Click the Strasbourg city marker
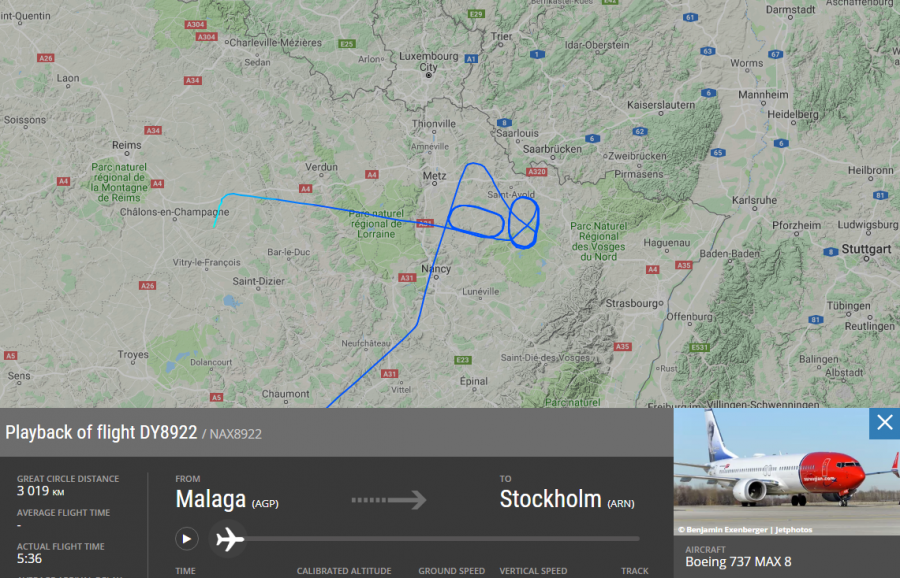Screen dimensions: 900x578 661,303
